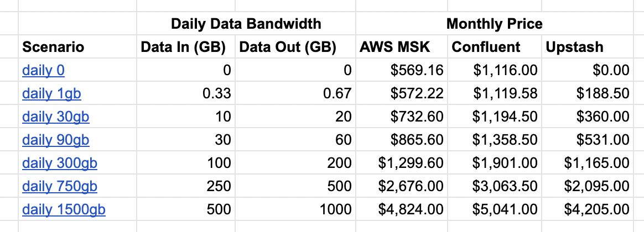Open the "daily 90gb" scenario link

(55, 140)
